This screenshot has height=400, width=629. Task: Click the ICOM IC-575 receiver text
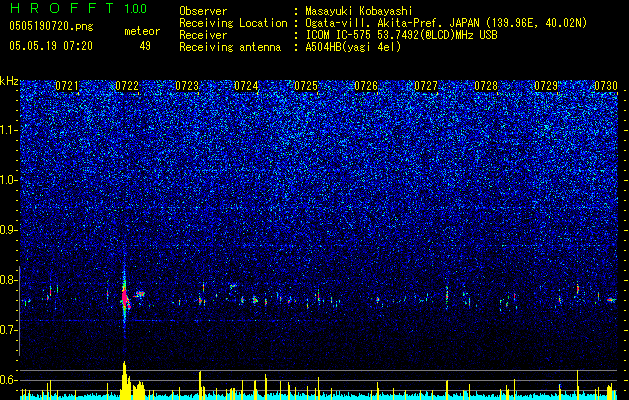pos(401,35)
